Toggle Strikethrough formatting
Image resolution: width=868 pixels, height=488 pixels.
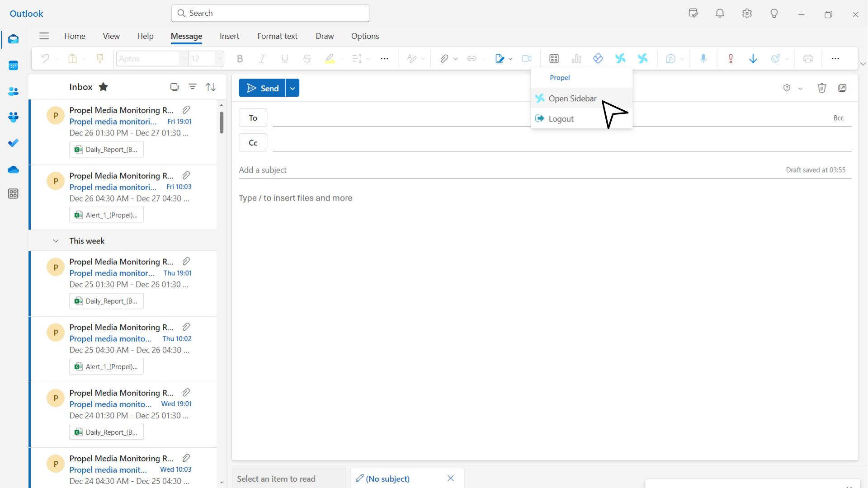(307, 59)
